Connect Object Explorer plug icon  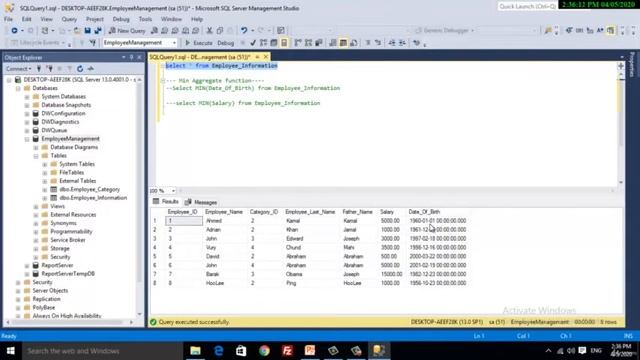pos(39,69)
